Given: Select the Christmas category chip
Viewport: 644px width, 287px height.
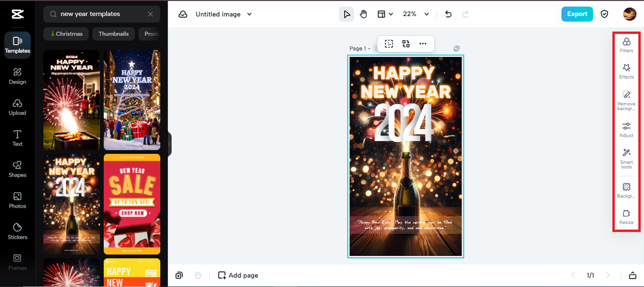Looking at the screenshot, I should (66, 34).
